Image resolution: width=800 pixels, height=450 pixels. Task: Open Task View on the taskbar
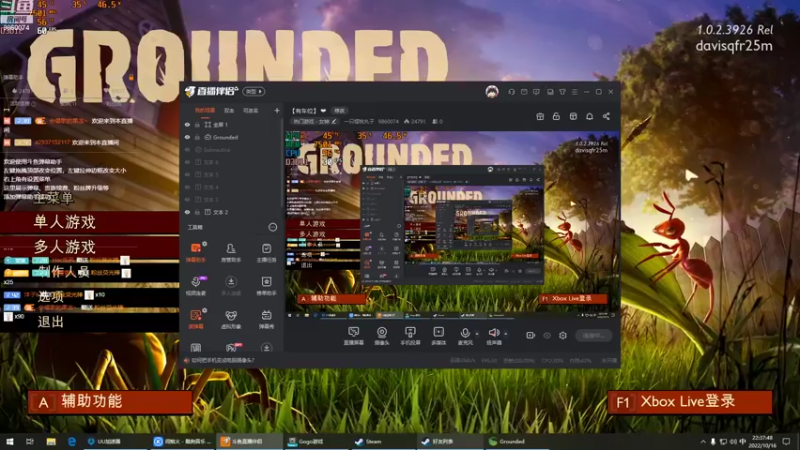click(x=30, y=442)
